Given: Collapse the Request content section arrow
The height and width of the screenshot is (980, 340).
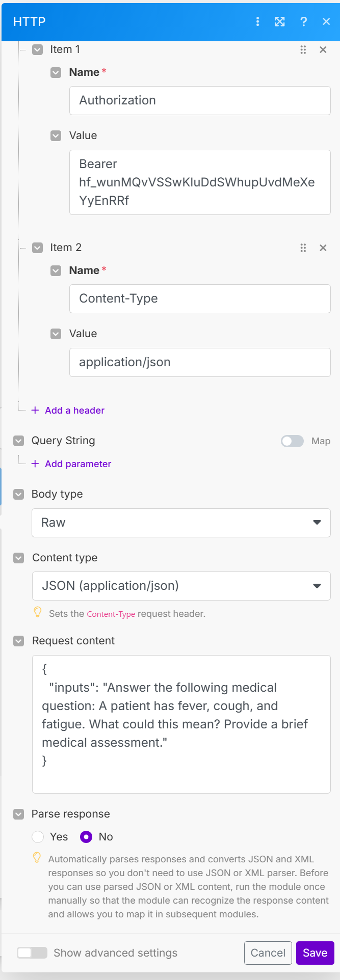Looking at the screenshot, I should pyautogui.click(x=19, y=641).
